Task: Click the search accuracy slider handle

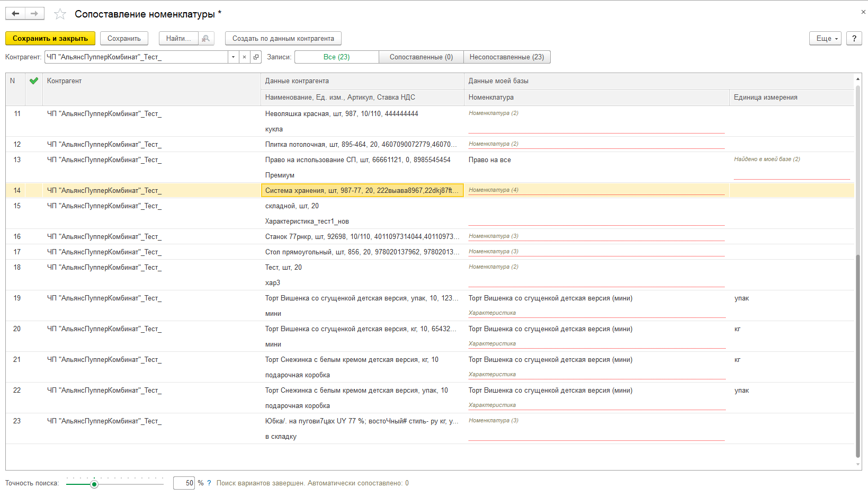Action: [94, 484]
